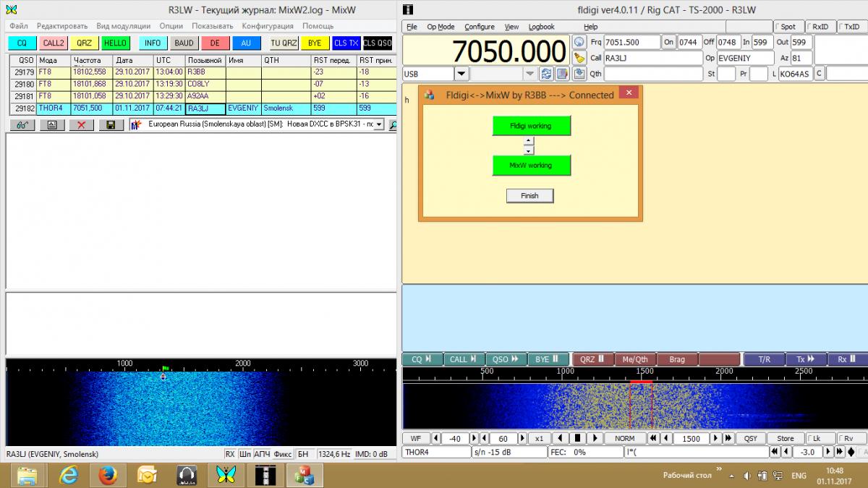Click the broom clear-log icon in fldigi

click(x=579, y=58)
